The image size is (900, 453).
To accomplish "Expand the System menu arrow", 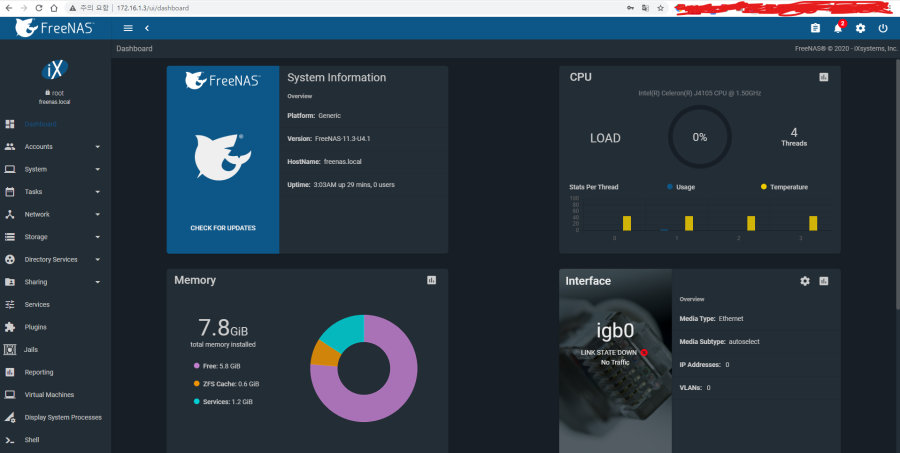I will tap(98, 169).
